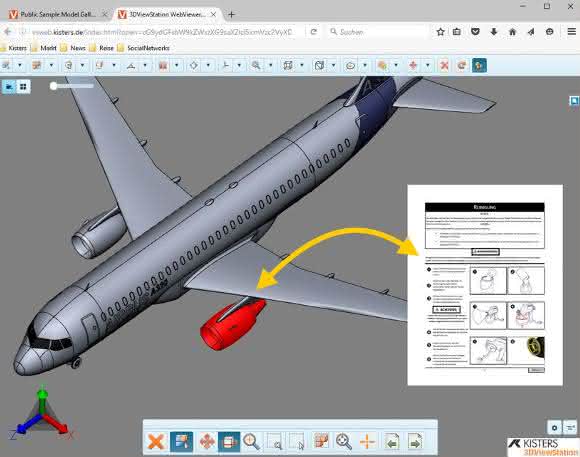This screenshot has height=457, width=580.
Task: Open dropdown arrow next to the orange layers icon
Action: tap(396, 65)
